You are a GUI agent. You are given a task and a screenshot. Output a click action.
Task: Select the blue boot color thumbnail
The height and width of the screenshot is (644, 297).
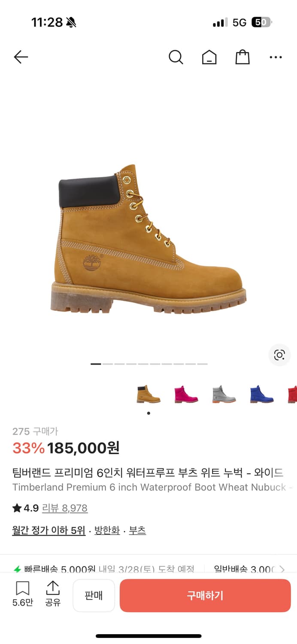[262, 394]
